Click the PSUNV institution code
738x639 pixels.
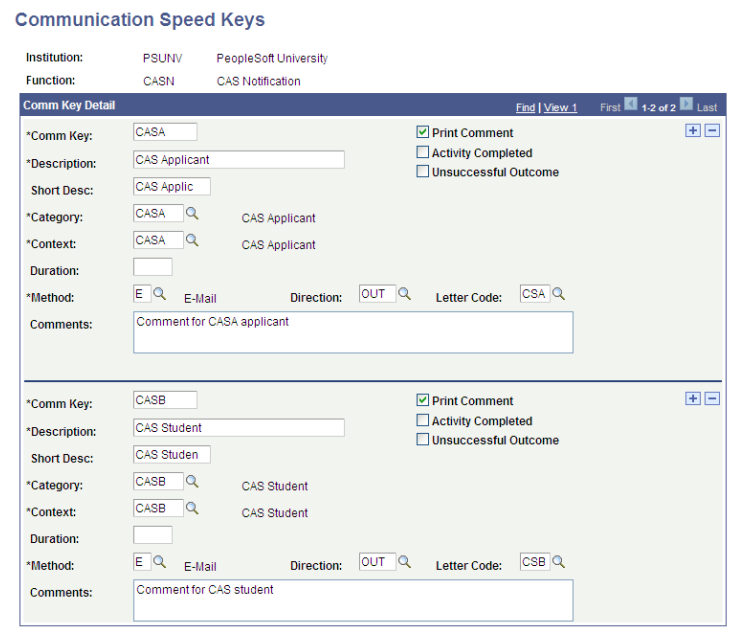pos(162,58)
